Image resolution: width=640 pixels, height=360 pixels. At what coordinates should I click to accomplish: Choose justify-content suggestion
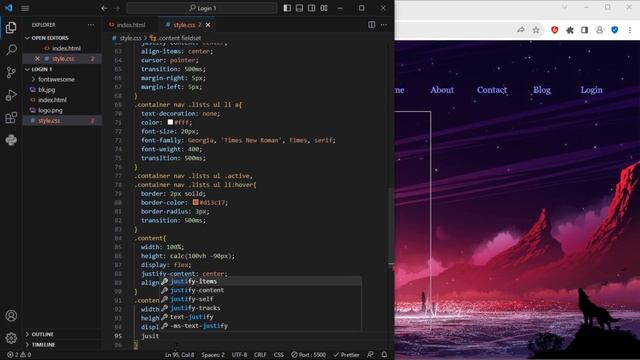[260, 291]
